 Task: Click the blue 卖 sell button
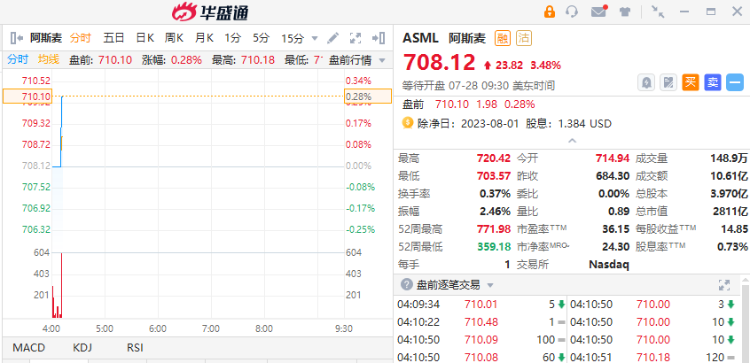(x=713, y=83)
